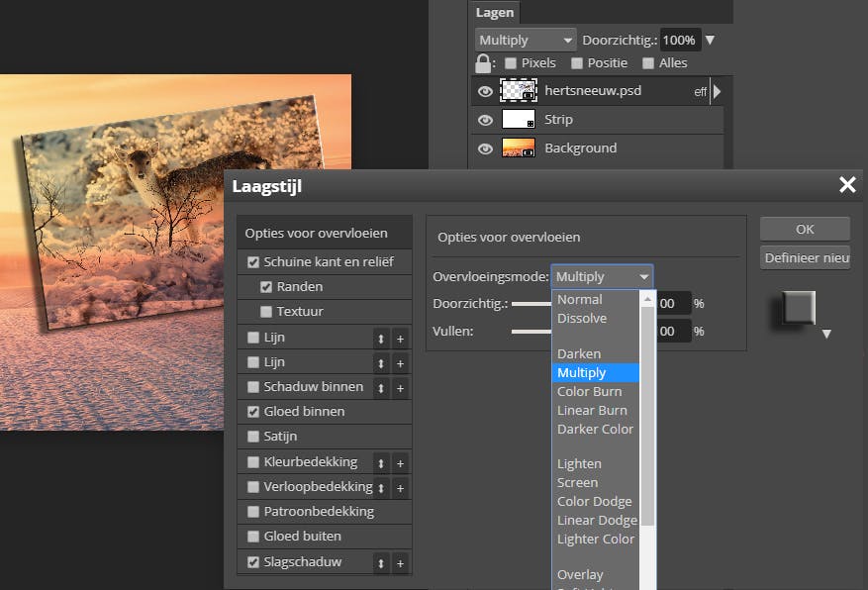868x590 pixels.
Task: Select Color Burn from blend mode list
Action: point(589,391)
